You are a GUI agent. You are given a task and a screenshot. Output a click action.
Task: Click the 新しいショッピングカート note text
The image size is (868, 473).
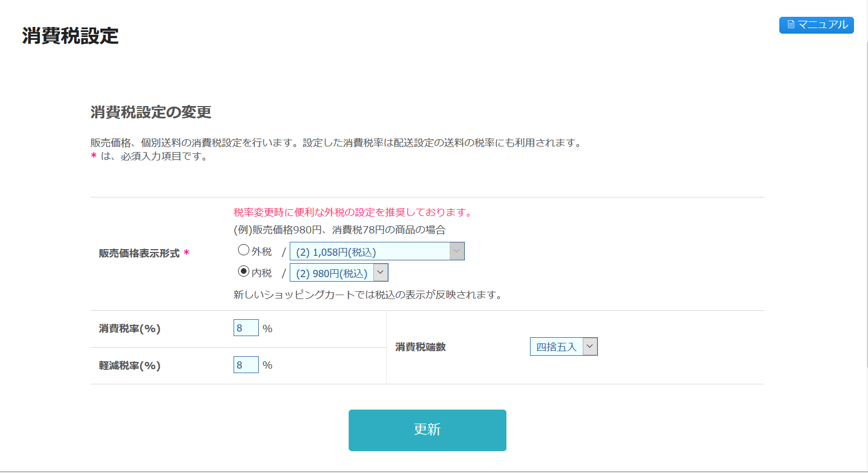click(369, 295)
